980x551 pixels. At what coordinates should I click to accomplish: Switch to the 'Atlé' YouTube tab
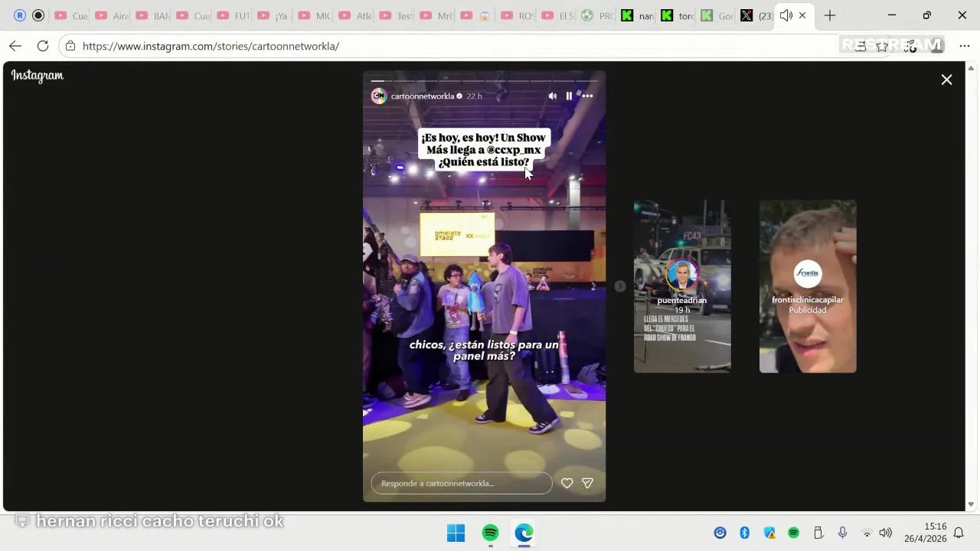[x=354, y=15]
